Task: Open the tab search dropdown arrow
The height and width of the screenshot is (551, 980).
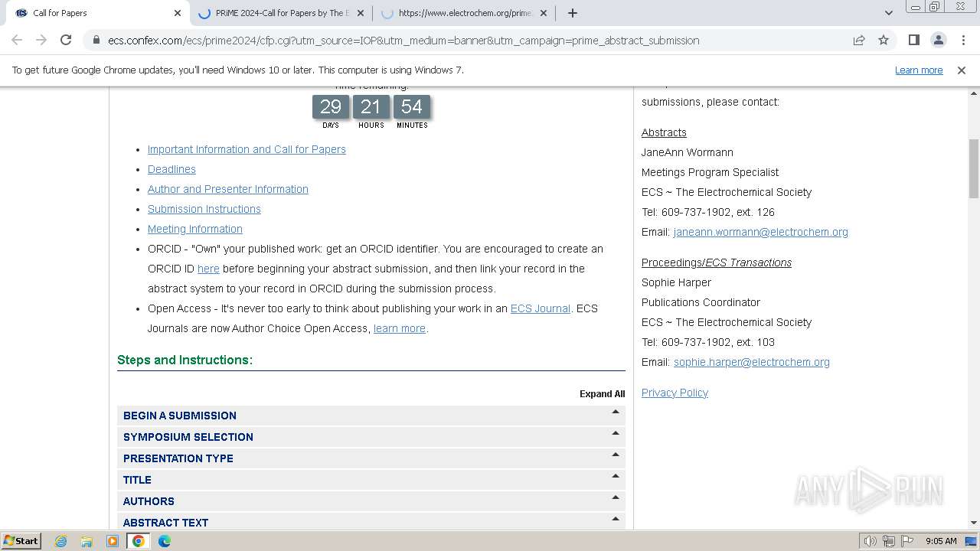Action: tap(888, 13)
